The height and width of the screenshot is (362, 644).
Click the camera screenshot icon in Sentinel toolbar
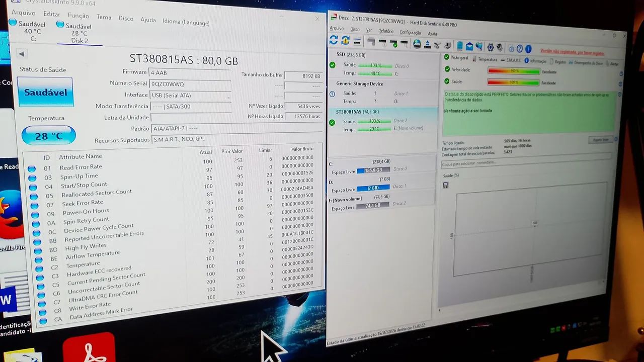click(511, 49)
